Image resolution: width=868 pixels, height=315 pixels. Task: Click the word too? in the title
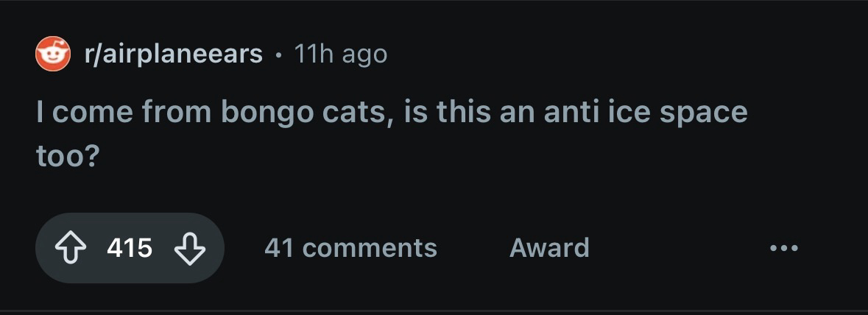[68, 157]
